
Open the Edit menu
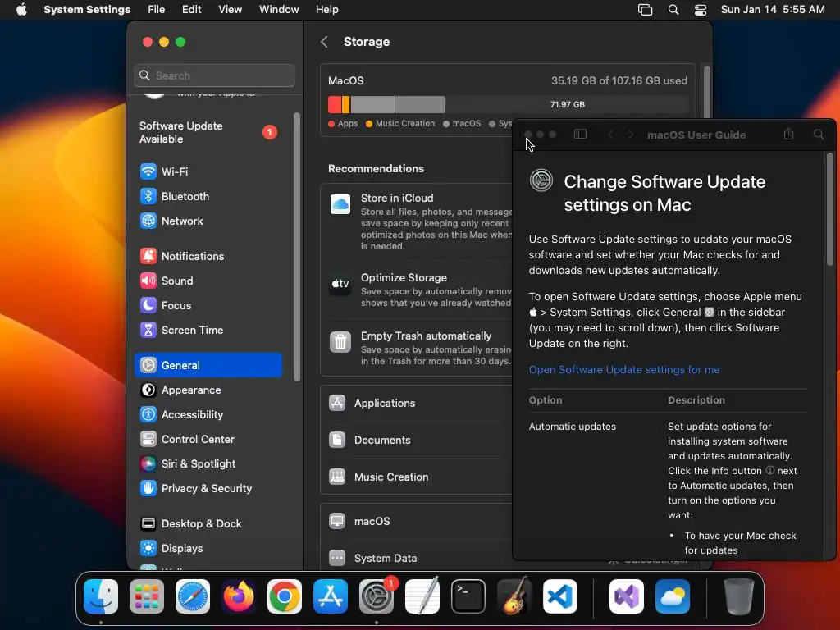coord(192,10)
